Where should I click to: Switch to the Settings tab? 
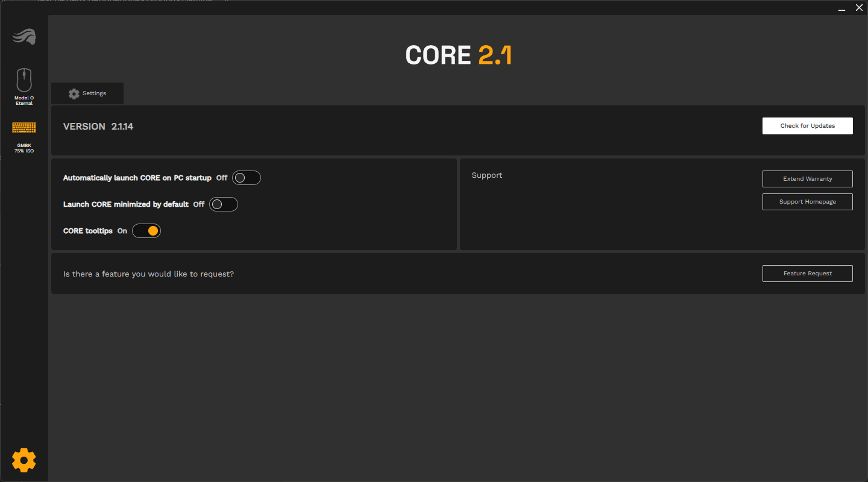tap(87, 93)
